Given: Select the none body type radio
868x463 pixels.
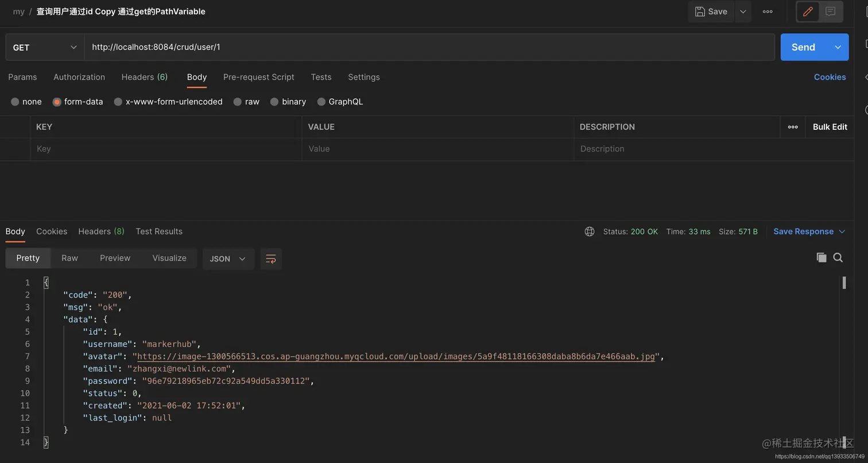Looking at the screenshot, I should [15, 102].
